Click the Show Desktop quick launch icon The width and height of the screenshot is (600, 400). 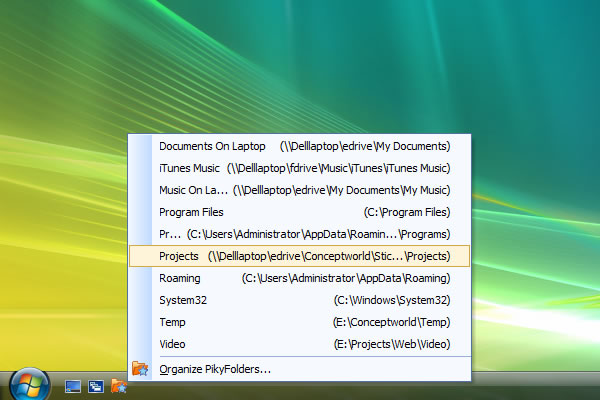pyautogui.click(x=73, y=387)
